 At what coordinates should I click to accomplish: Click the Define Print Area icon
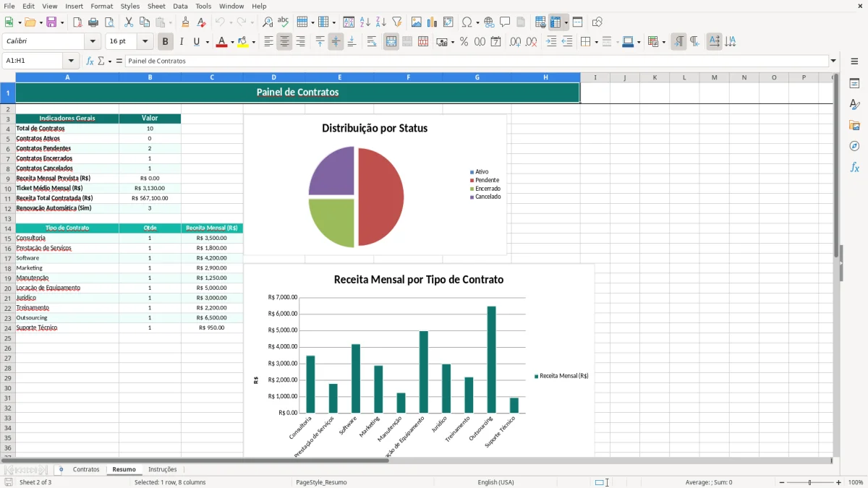point(540,22)
